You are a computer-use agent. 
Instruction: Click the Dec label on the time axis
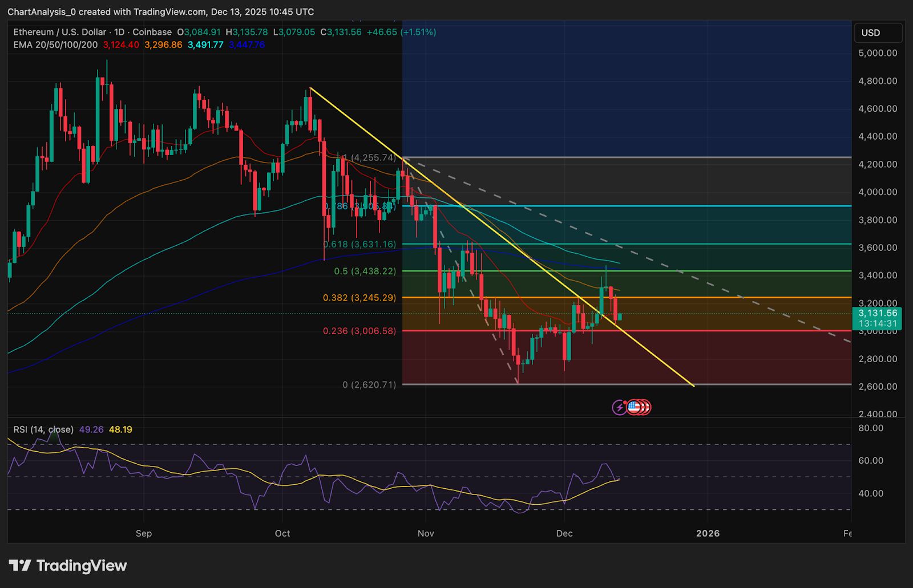(565, 533)
